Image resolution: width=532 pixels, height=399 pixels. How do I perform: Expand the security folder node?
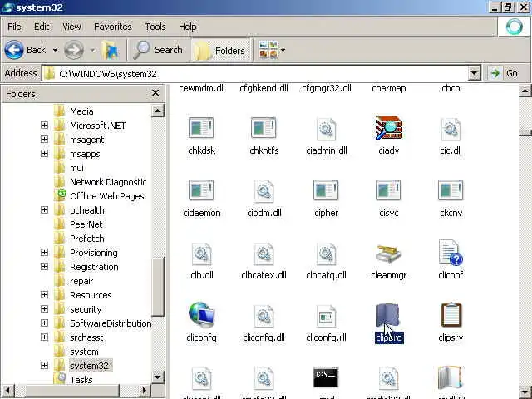44,309
